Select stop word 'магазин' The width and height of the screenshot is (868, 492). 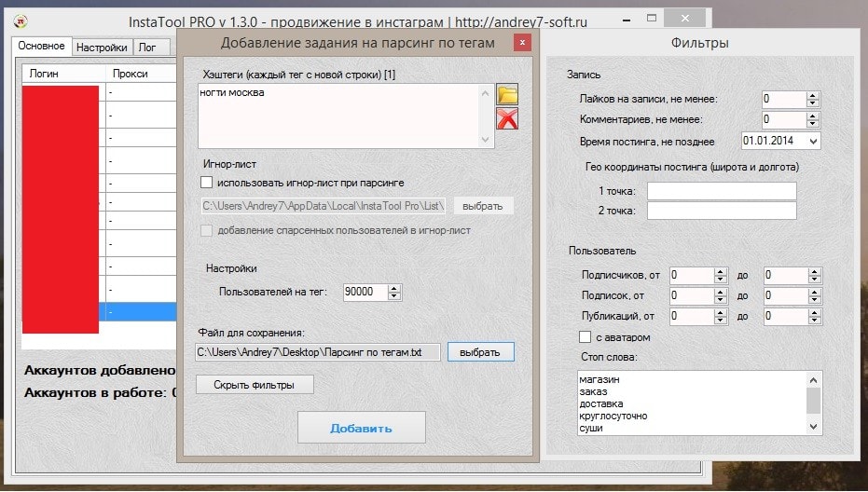coord(599,379)
